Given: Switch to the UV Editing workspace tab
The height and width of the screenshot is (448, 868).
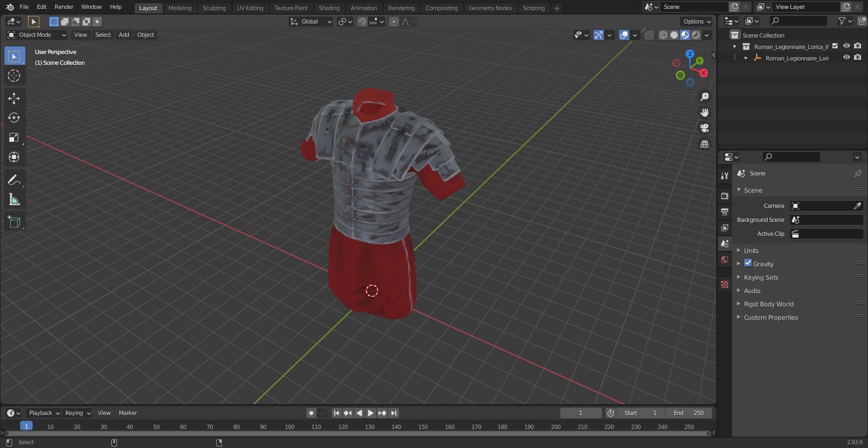Looking at the screenshot, I should tap(250, 8).
